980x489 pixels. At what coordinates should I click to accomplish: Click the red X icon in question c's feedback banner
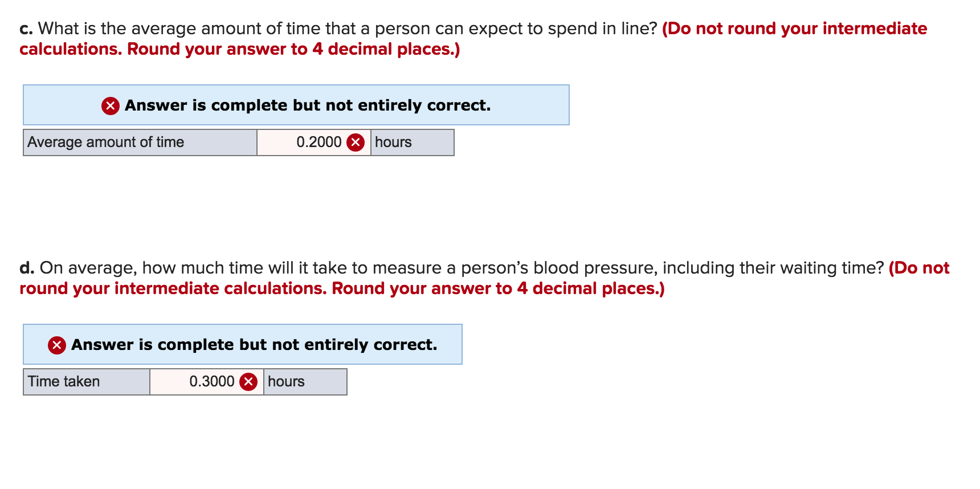point(111,106)
